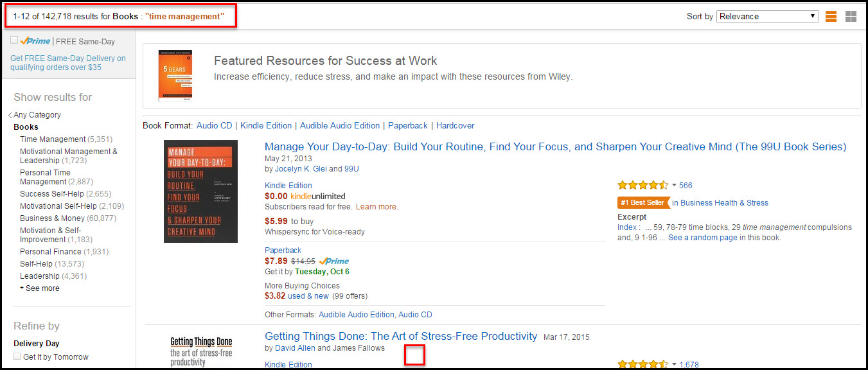Click the #1 Best Seller badge

pyautogui.click(x=643, y=202)
